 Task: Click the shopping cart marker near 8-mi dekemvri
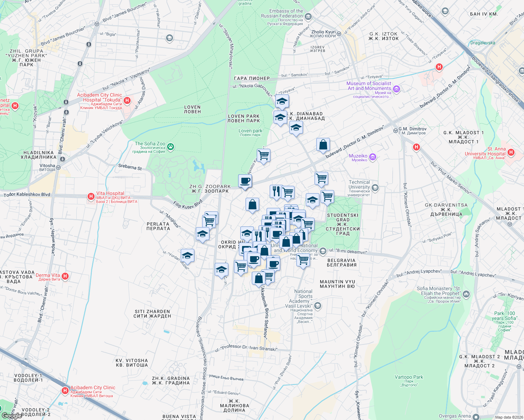click(303, 260)
